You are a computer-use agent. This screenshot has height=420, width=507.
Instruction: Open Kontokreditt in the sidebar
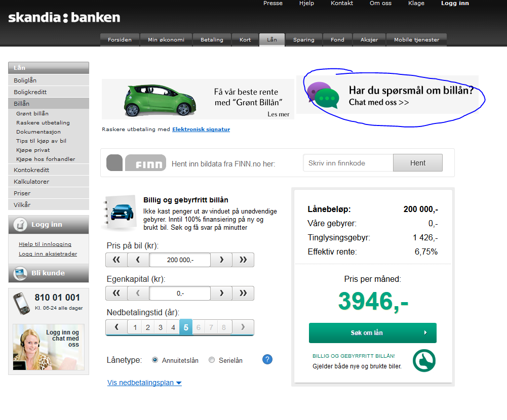click(49, 170)
